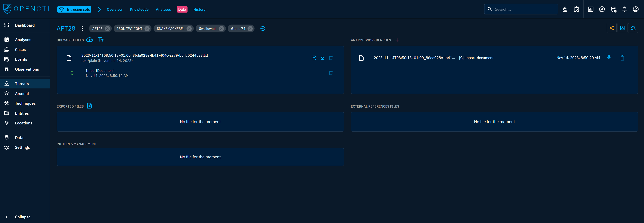Switch to the Knowledge tab
Viewport: 644px width, 223px height.
pyautogui.click(x=139, y=10)
